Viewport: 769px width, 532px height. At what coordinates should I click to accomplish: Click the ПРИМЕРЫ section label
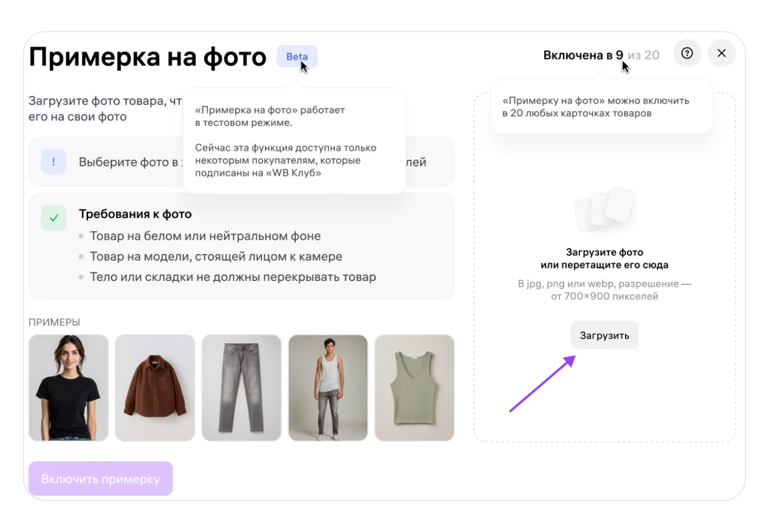point(54,322)
